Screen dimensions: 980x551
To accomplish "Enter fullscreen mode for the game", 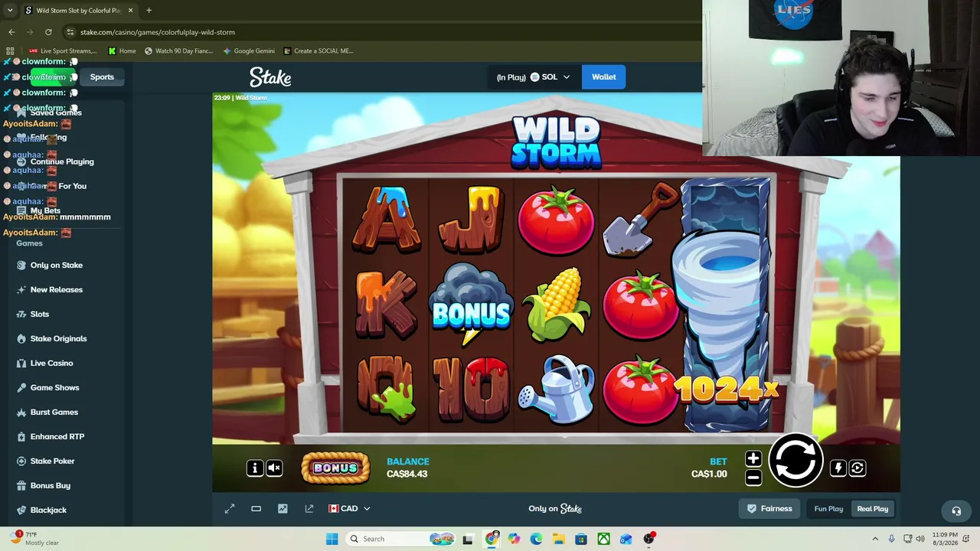I will (x=230, y=508).
